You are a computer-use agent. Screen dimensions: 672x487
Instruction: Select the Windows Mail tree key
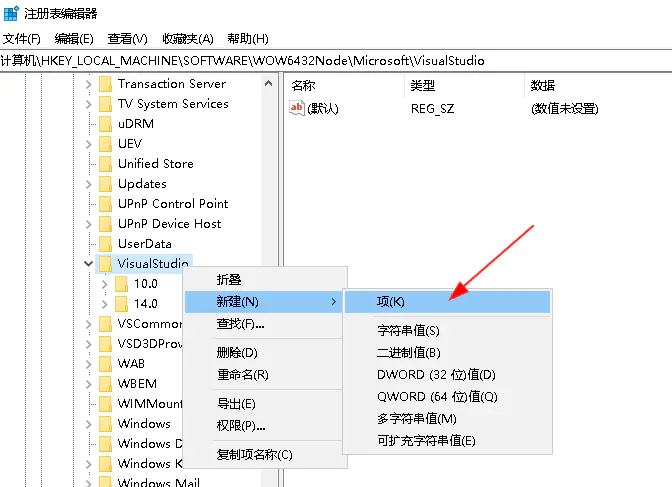click(x=159, y=482)
